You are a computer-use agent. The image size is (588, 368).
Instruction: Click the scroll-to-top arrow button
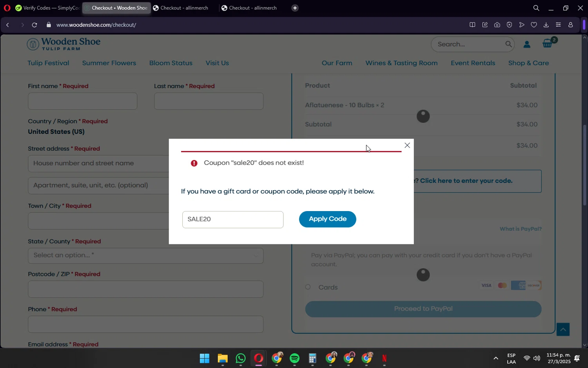[563, 330]
